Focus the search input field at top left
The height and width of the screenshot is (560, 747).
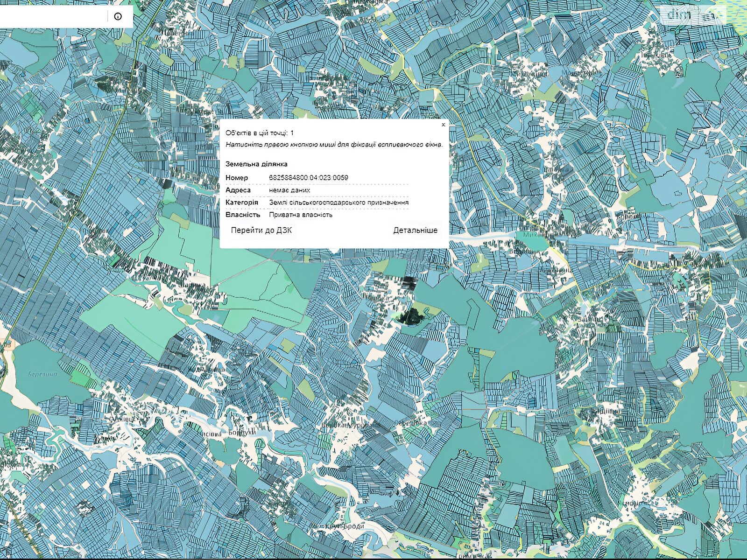pyautogui.click(x=54, y=16)
